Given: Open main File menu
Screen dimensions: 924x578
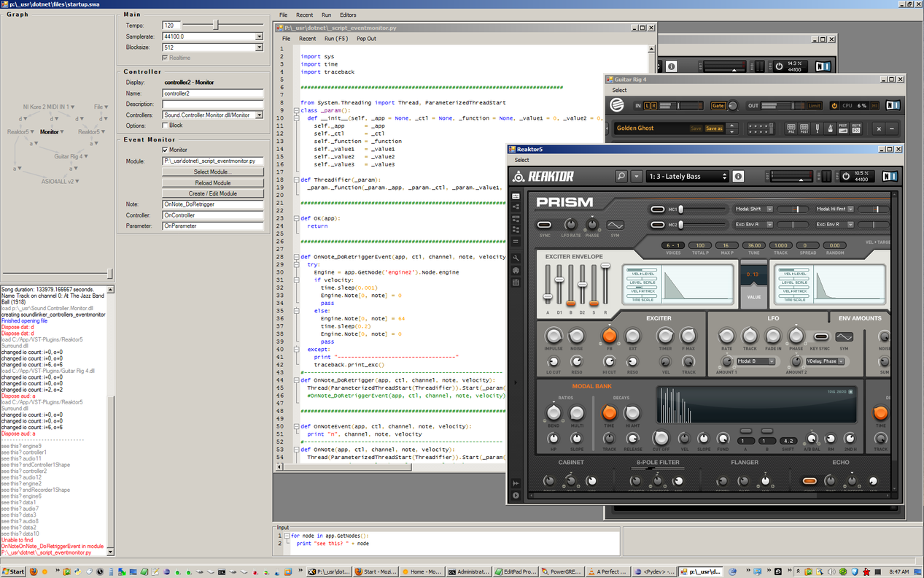Looking at the screenshot, I should pos(283,15).
